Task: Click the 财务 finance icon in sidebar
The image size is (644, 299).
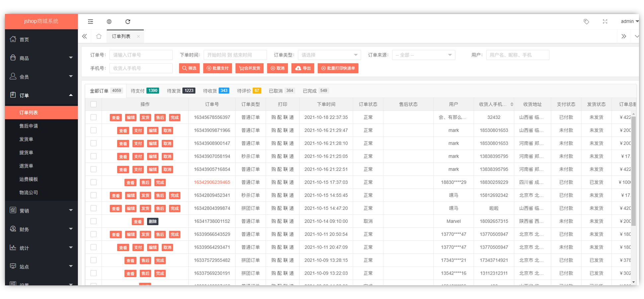Action: (x=13, y=229)
